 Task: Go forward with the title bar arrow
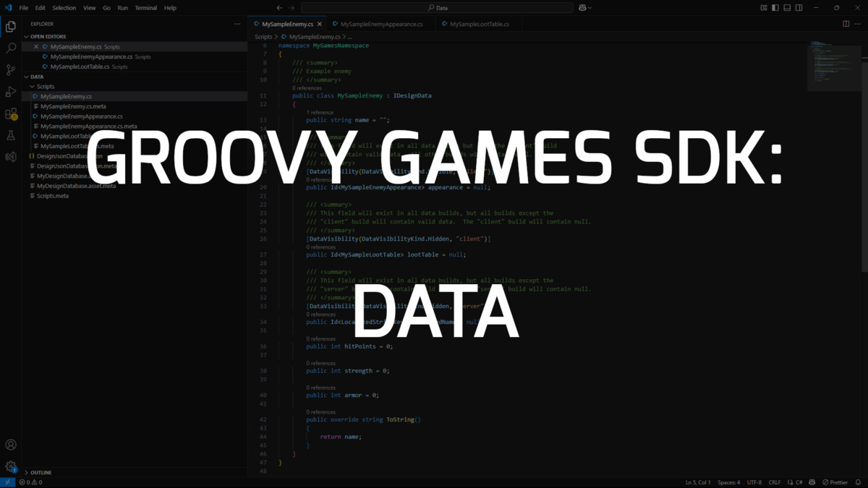pos(292,8)
